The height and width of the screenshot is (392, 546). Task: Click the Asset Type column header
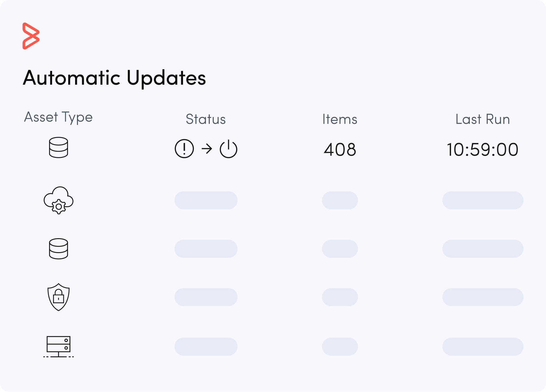(x=58, y=117)
